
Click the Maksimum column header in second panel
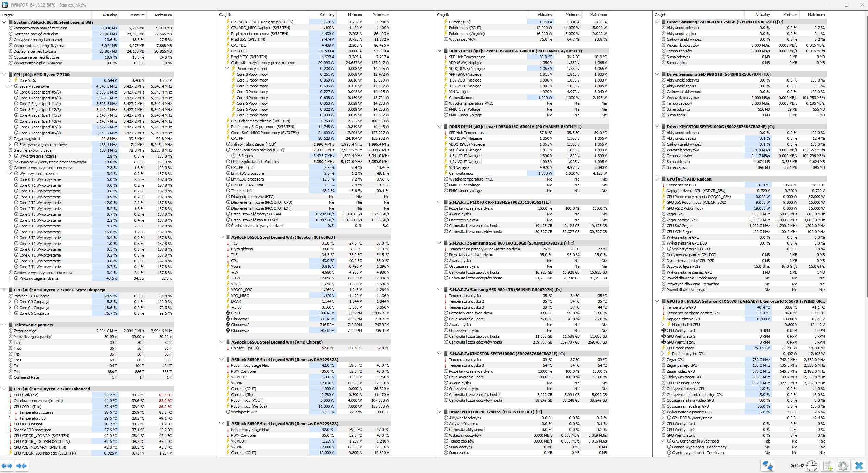pos(377,15)
